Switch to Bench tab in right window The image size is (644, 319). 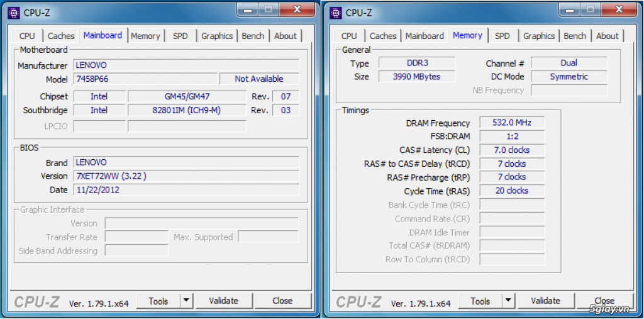click(x=575, y=36)
